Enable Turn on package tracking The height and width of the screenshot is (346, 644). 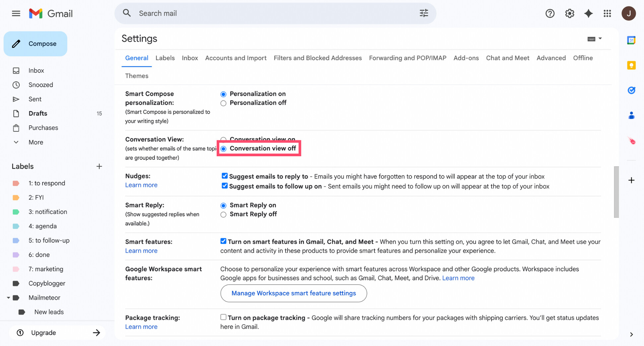[x=223, y=317]
